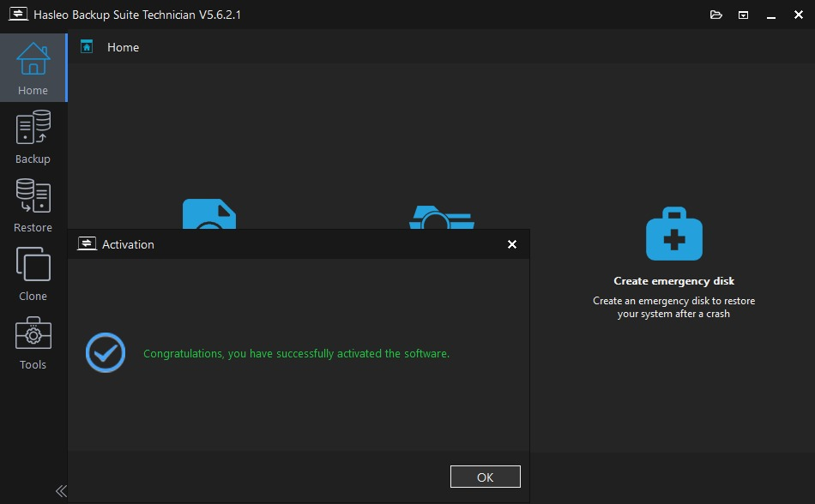Click the Hasleo logo in title bar
Viewport: 815px width, 504px height.
[17, 15]
